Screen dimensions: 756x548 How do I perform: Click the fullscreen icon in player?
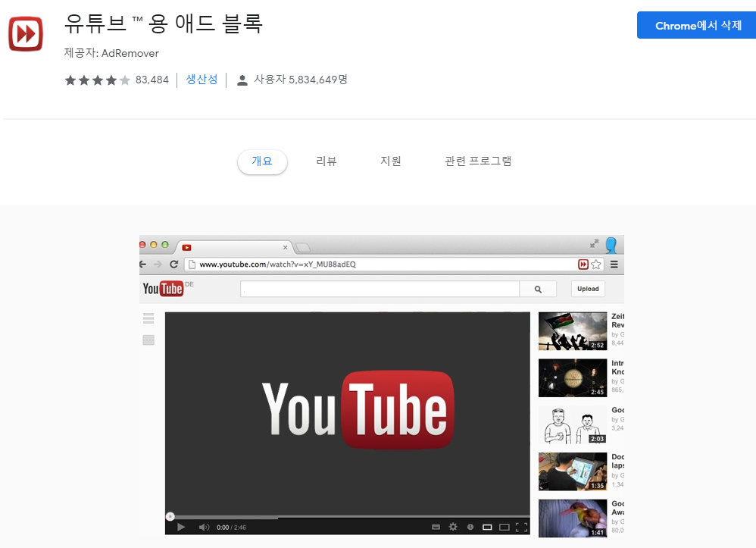tap(522, 528)
